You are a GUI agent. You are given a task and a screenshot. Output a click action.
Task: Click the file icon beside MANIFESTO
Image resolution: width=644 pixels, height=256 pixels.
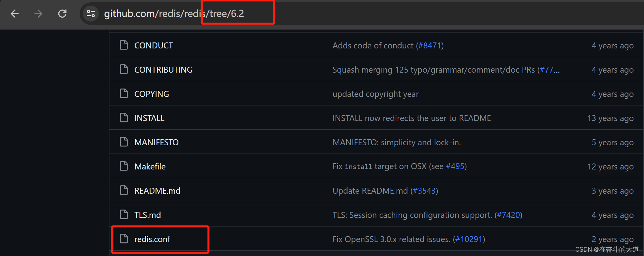tap(124, 142)
